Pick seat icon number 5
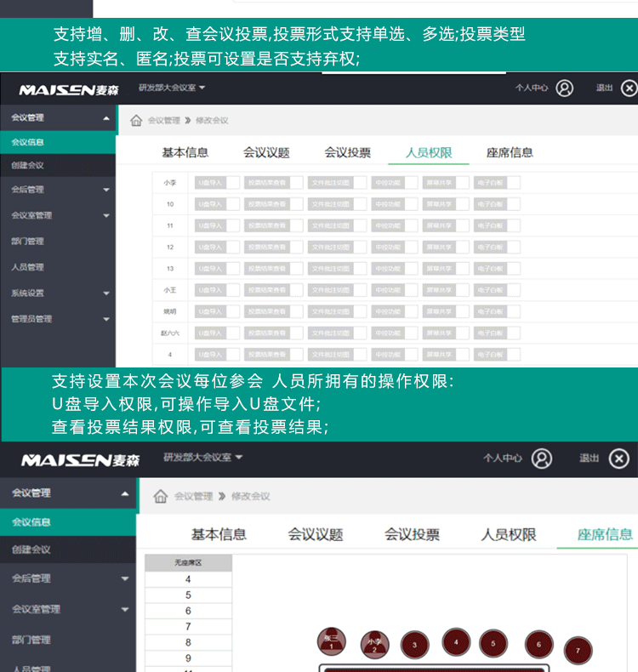Image resolution: width=638 pixels, height=672 pixels. click(x=493, y=644)
